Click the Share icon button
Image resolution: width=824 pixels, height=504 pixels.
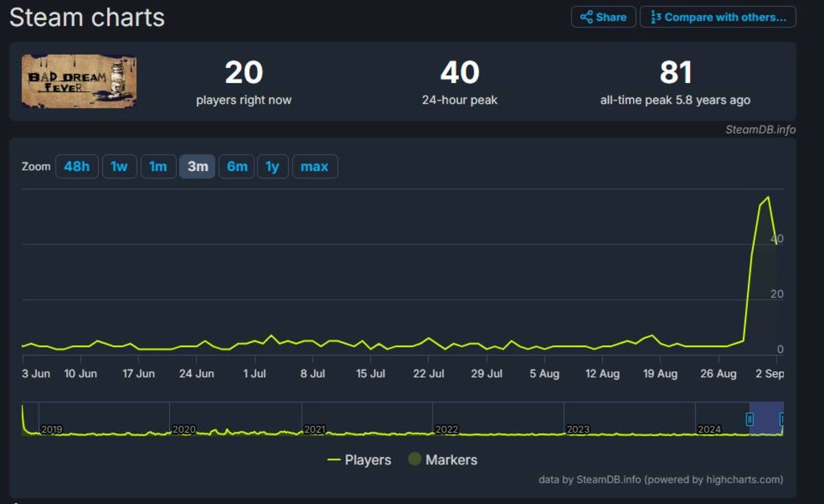(603, 17)
